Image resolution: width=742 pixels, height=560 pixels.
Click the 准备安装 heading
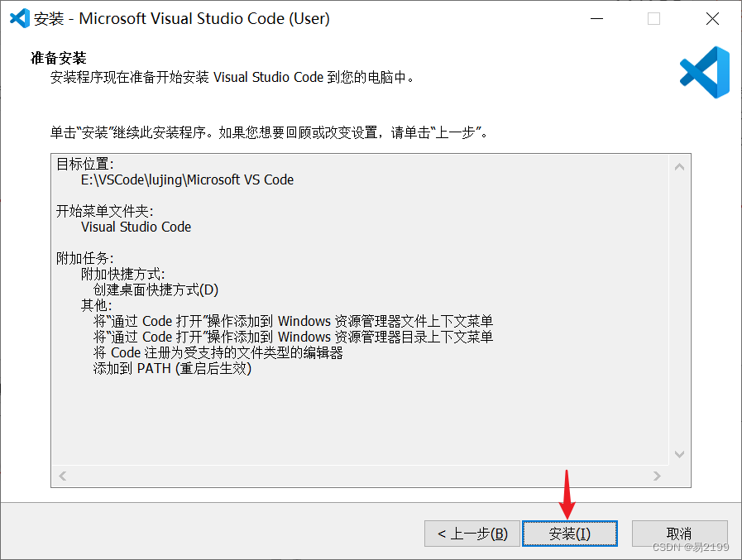tap(59, 58)
